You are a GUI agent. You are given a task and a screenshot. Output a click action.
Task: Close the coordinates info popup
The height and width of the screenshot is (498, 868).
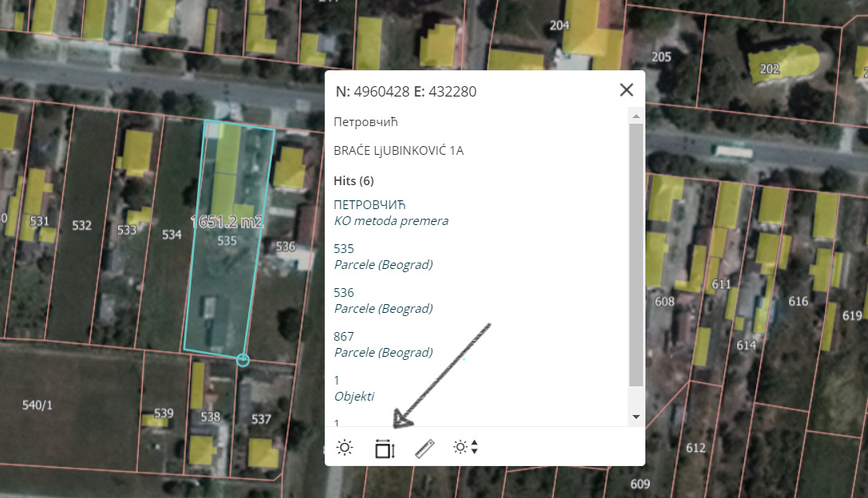coord(626,90)
